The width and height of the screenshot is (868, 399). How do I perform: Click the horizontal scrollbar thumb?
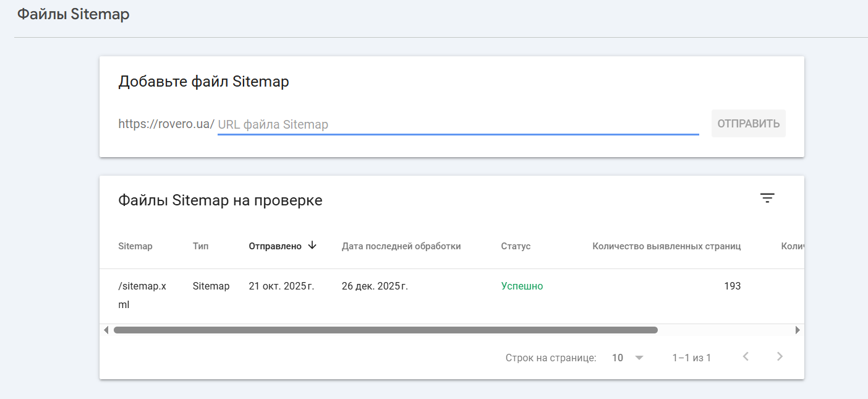[x=385, y=330]
